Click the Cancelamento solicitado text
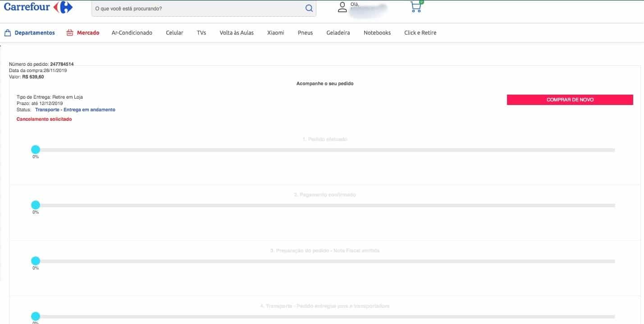This screenshot has height=324, width=644. (x=44, y=119)
